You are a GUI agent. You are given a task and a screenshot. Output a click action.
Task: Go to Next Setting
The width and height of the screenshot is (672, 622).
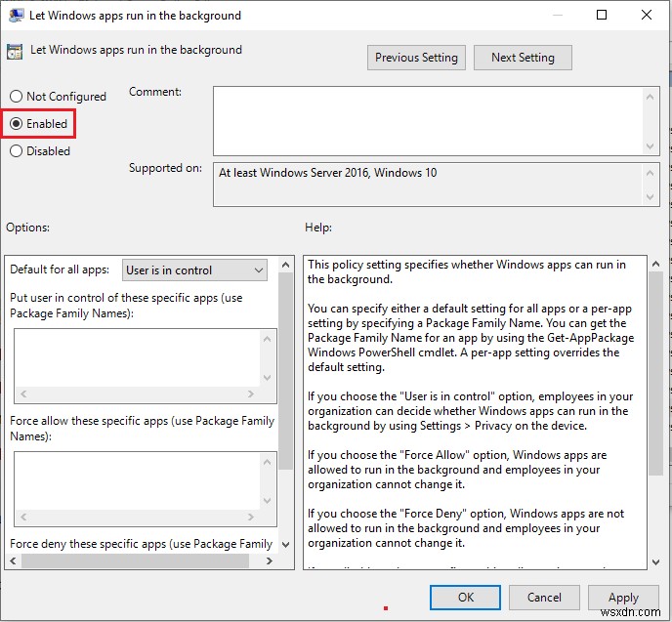[x=523, y=58]
